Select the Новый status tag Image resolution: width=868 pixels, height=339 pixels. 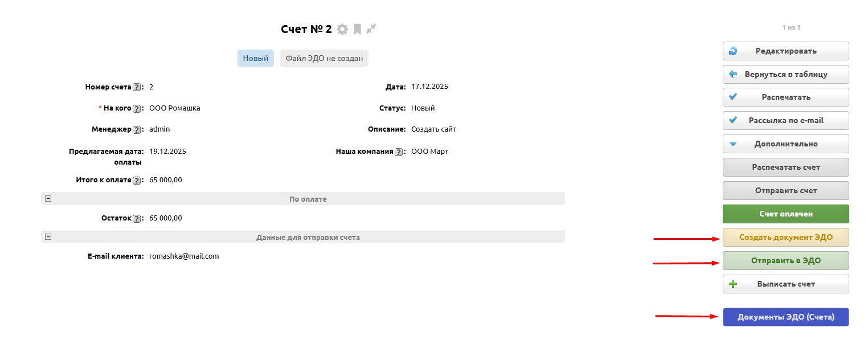(x=255, y=58)
